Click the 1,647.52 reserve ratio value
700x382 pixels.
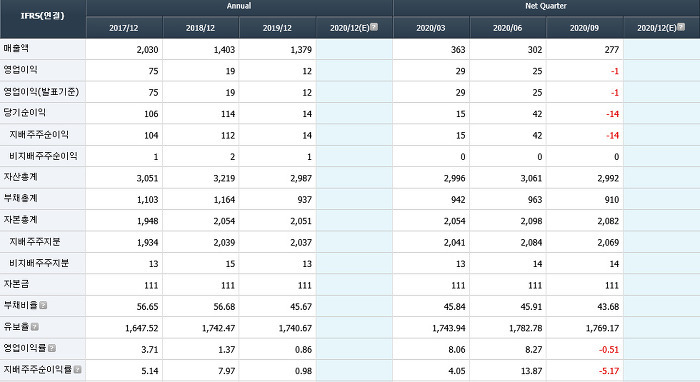point(142,328)
